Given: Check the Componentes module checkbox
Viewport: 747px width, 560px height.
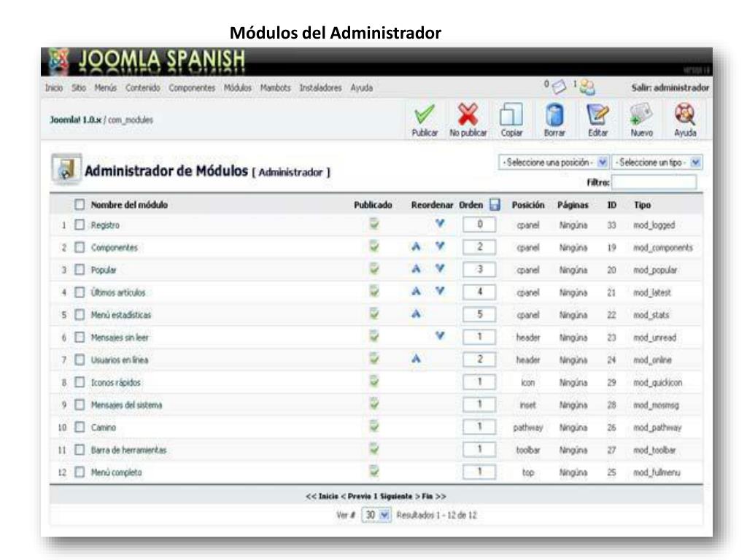Looking at the screenshot, I should click(80, 248).
